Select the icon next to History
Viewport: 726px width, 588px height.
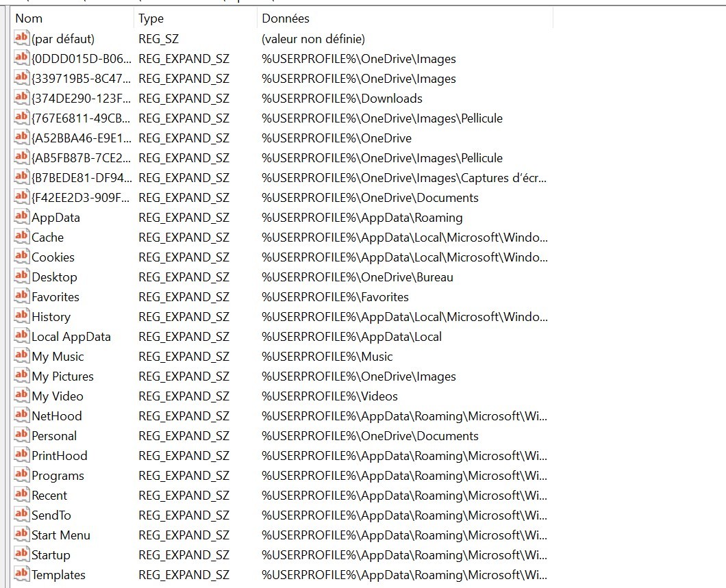(x=22, y=316)
